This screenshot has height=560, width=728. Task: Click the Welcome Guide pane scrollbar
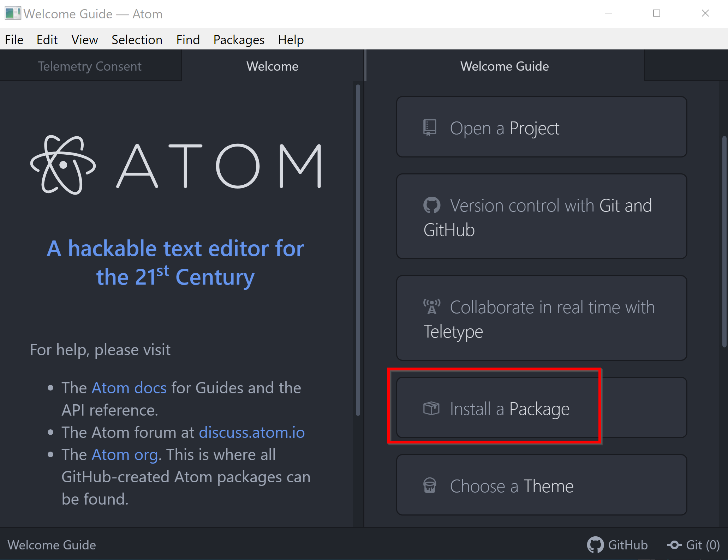click(724, 241)
